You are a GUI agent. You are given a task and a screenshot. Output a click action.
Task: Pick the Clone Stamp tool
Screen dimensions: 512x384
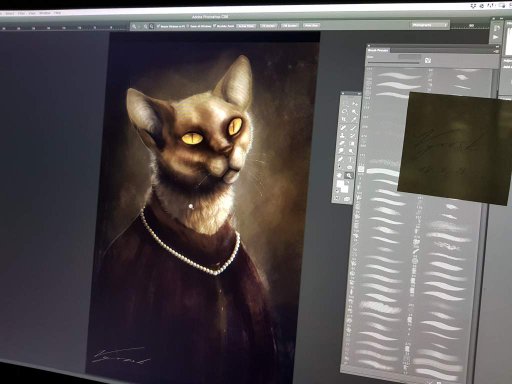click(343, 136)
